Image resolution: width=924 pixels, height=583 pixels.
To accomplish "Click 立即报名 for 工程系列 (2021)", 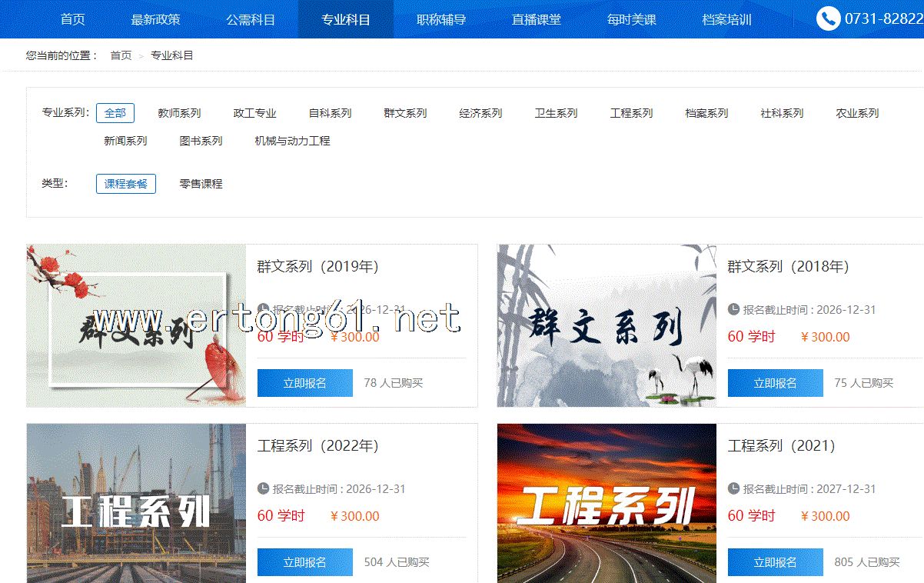I will pyautogui.click(x=775, y=562).
